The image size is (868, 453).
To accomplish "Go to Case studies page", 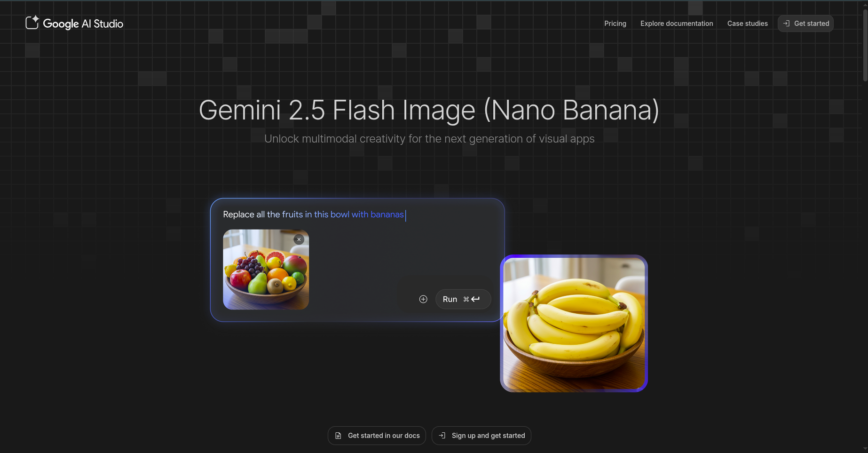I will point(747,24).
